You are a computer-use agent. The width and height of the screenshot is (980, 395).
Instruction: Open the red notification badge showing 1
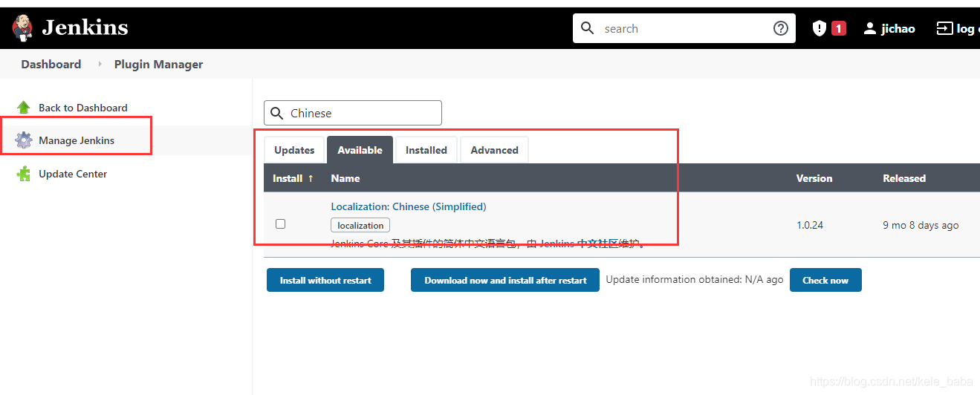click(x=839, y=28)
